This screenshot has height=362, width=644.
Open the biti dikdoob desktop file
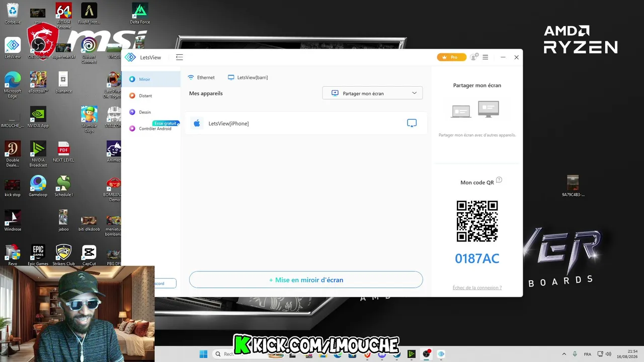point(89,223)
